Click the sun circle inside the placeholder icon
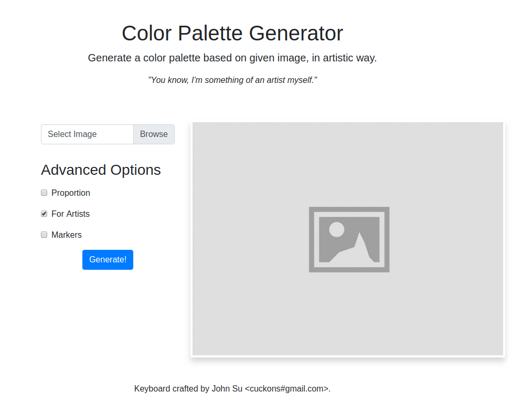Viewport: 532px width, 412px height. click(336, 229)
